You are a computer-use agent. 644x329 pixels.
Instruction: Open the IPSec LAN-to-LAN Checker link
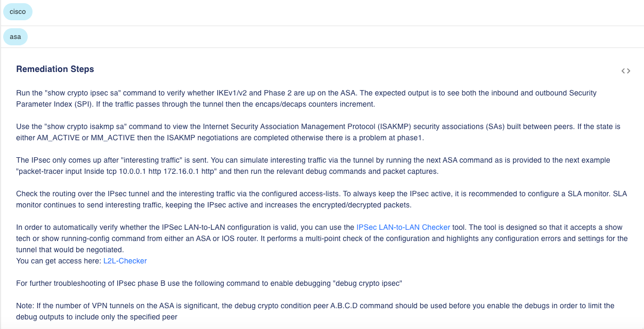(x=403, y=227)
